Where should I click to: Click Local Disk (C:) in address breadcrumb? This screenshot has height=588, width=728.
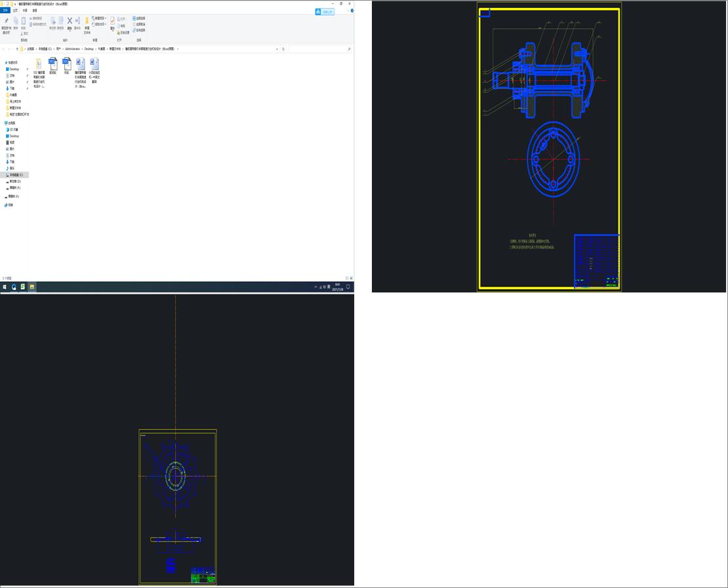pos(45,49)
